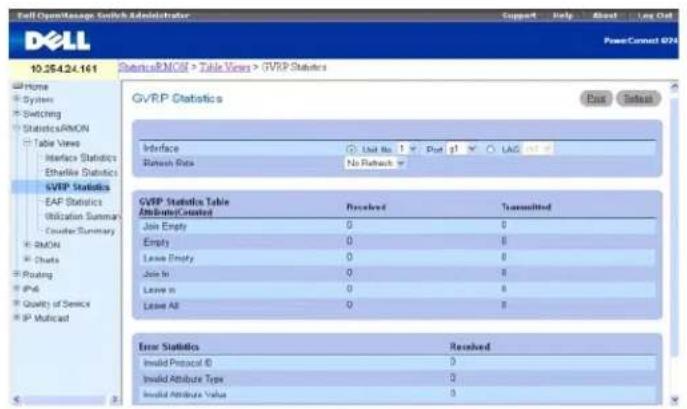Open the Unit No. dropdown
The image size is (687, 409).
point(407,149)
